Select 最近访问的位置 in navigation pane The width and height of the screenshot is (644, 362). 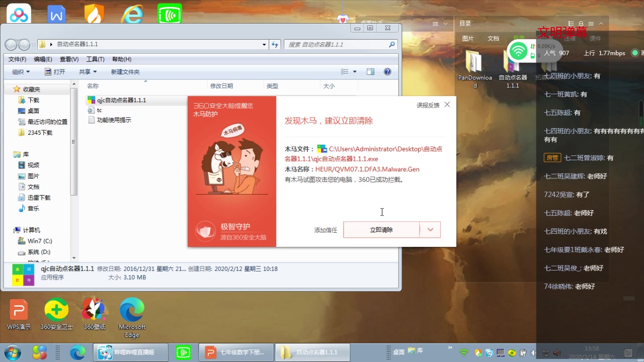click(x=47, y=122)
